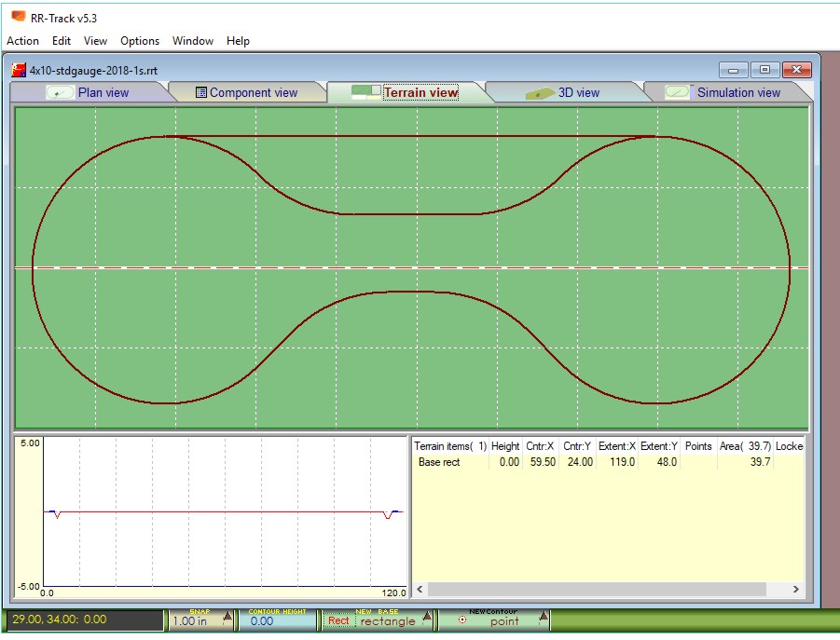Click the 3D view baseboard icon
This screenshot has height=640, width=840.
[x=542, y=91]
